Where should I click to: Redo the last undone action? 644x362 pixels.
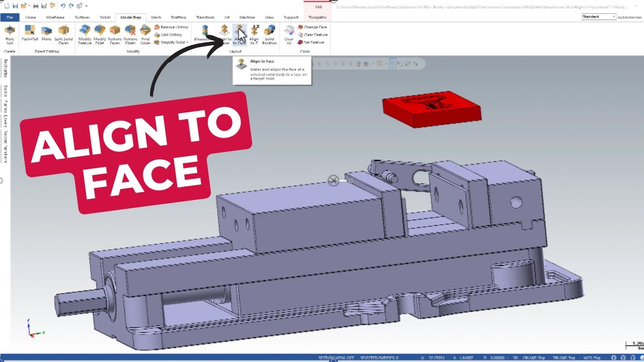[70, 6]
